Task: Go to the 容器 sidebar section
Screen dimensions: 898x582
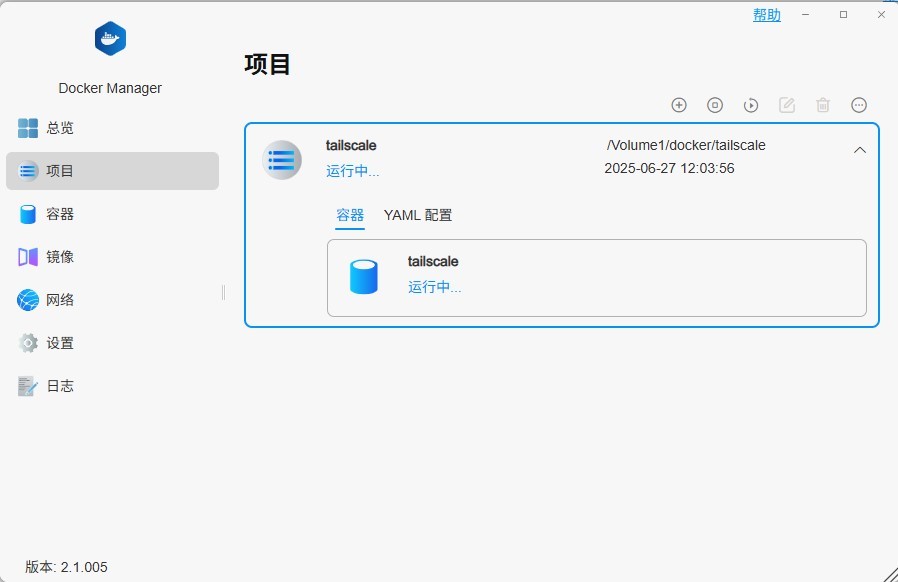Action: pyautogui.click(x=112, y=214)
